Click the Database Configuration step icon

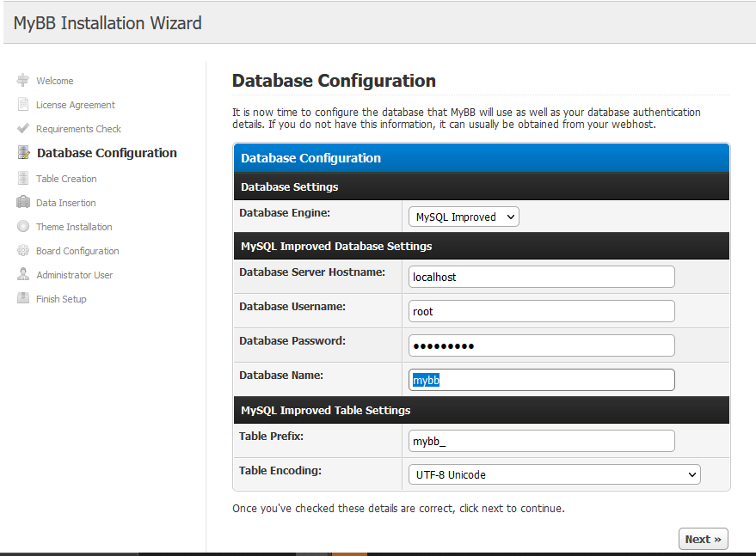coord(23,153)
